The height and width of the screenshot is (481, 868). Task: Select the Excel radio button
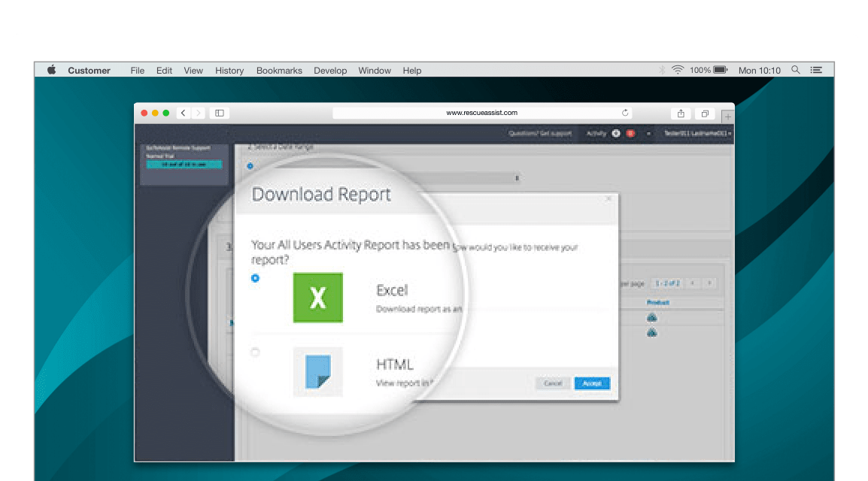pyautogui.click(x=256, y=278)
